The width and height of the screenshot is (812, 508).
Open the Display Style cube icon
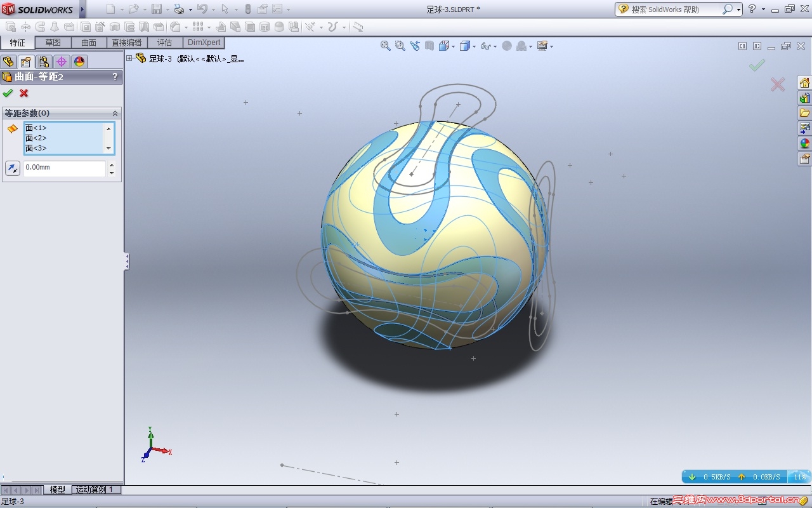[x=464, y=46]
